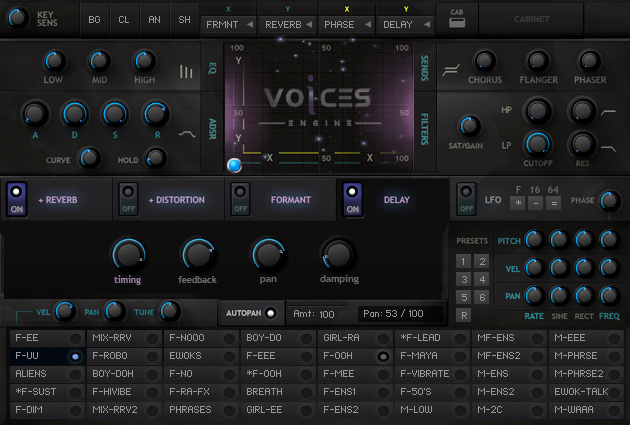The image size is (630, 425).
Task: Adjust the ADSR attack A knob
Action: click(x=35, y=114)
